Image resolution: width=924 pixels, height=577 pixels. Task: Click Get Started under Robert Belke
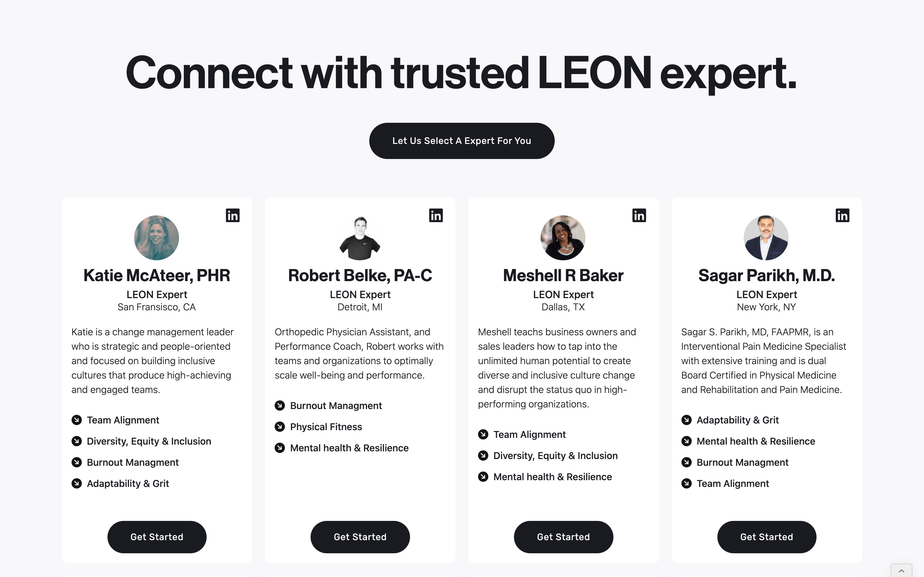[360, 537]
